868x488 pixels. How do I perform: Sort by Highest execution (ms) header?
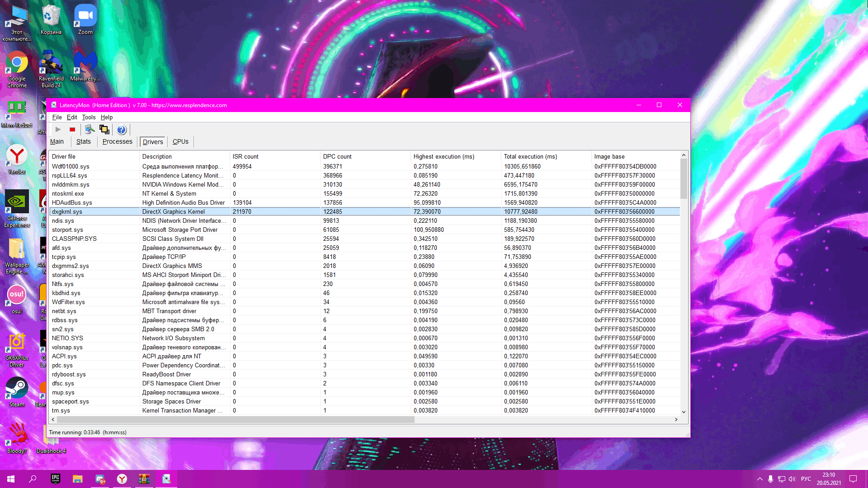coord(456,156)
